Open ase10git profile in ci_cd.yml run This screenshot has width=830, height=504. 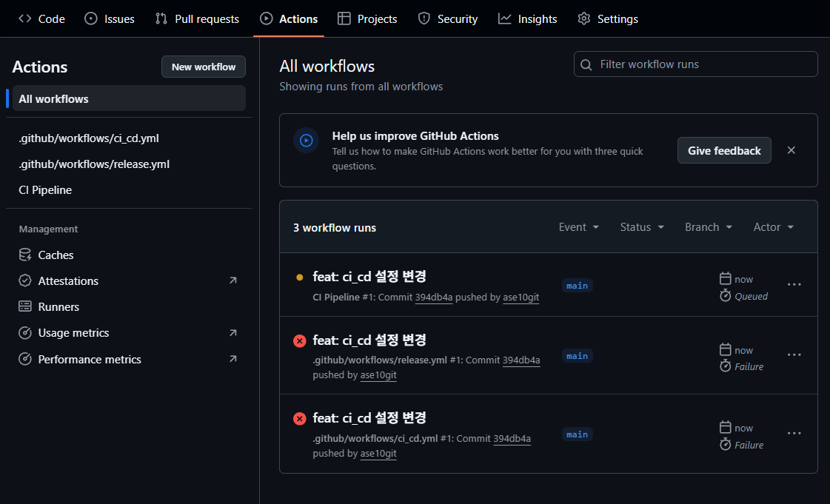click(x=378, y=453)
